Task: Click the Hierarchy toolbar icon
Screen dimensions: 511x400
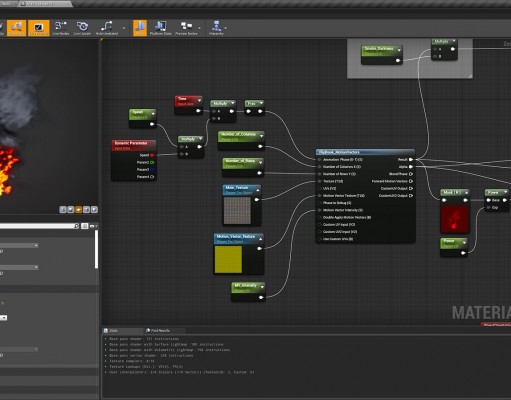Action: 216,28
